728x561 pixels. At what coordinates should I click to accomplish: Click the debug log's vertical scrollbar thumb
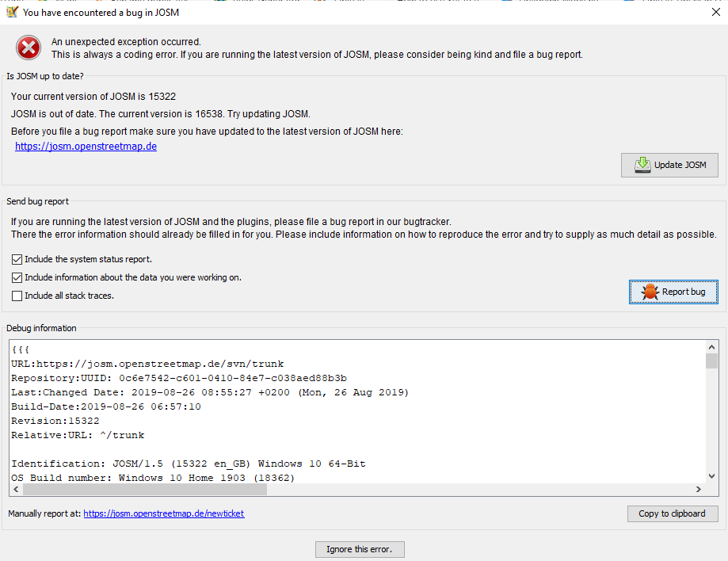pos(712,361)
